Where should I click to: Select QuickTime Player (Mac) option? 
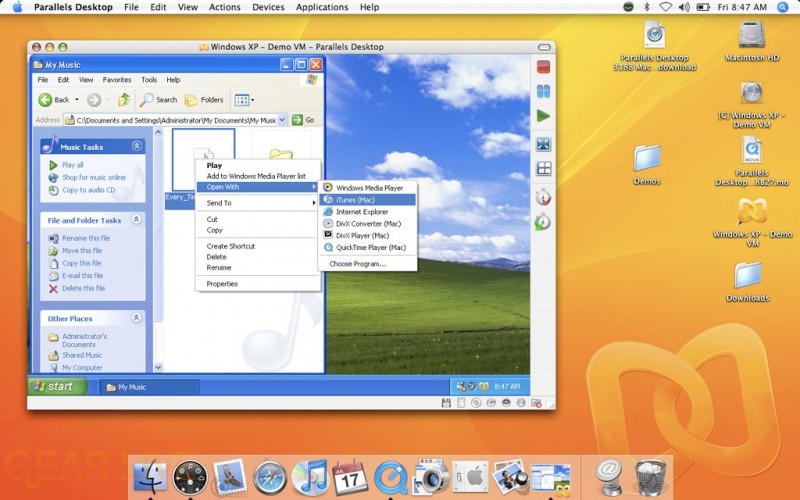367,247
